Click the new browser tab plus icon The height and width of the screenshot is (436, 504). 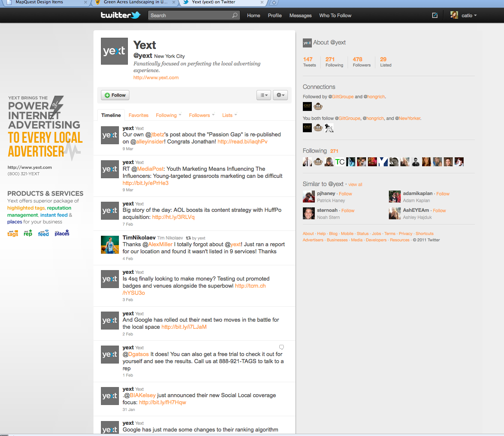pyautogui.click(x=274, y=3)
